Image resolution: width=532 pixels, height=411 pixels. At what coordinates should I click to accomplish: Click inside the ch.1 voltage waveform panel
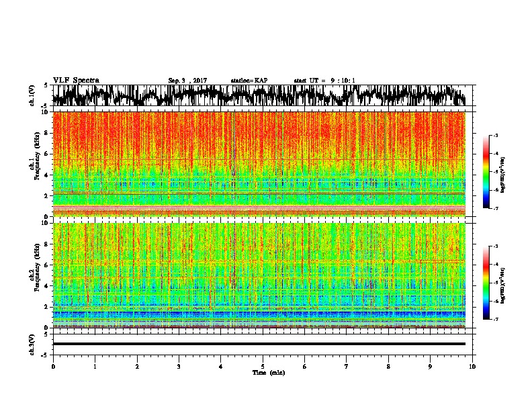tap(263, 95)
